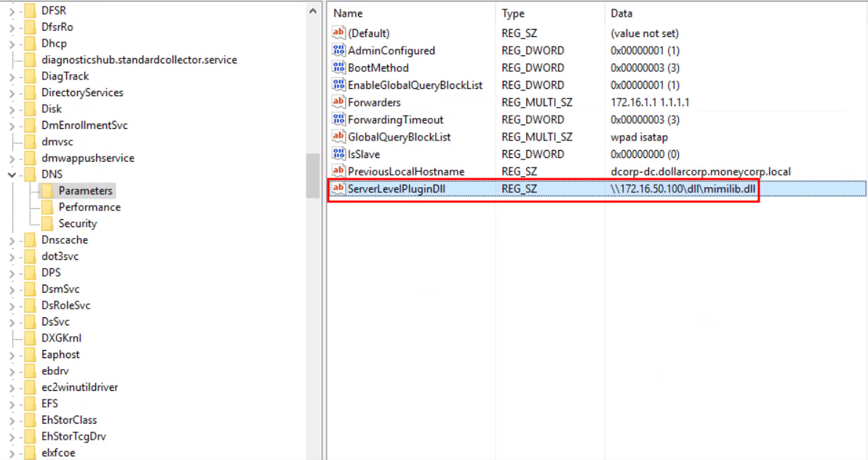Click the Dnscache folder icon

click(31, 239)
